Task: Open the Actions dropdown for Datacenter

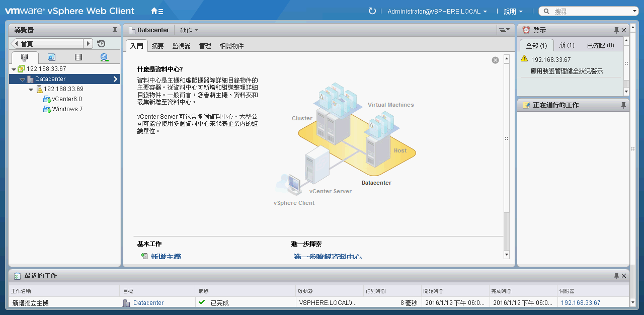Action: click(x=189, y=30)
